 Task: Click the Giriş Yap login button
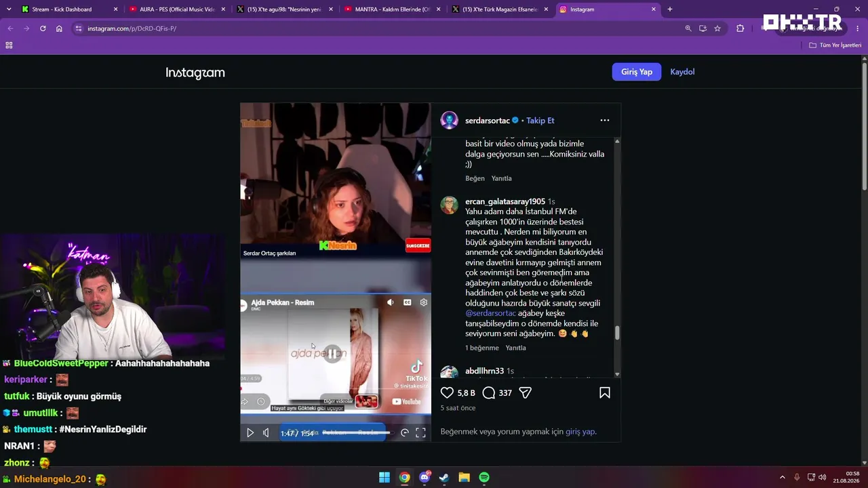click(637, 72)
